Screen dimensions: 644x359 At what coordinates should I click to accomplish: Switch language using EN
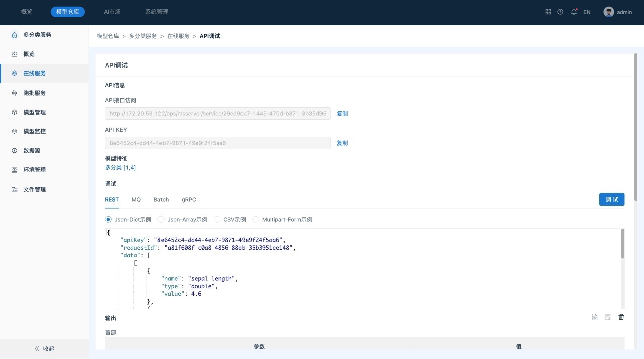pyautogui.click(x=587, y=12)
